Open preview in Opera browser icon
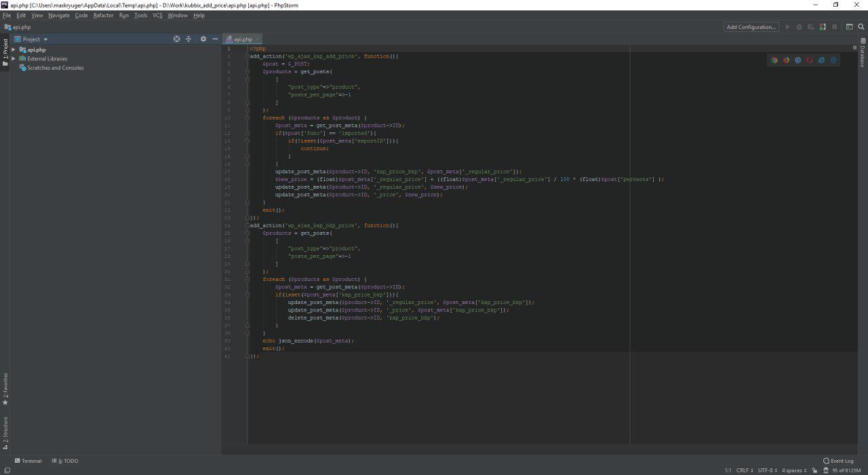The width and height of the screenshot is (868, 475). click(810, 60)
